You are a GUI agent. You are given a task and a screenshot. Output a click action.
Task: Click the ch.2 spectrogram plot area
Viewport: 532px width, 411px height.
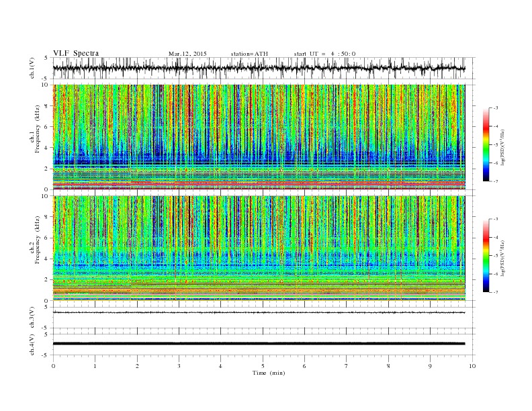coord(259,248)
